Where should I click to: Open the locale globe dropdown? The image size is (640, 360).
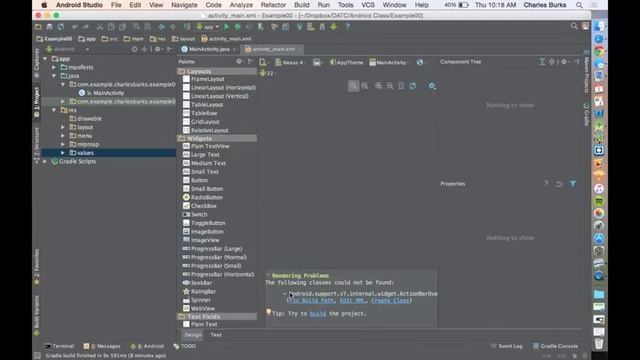pyautogui.click(x=421, y=62)
